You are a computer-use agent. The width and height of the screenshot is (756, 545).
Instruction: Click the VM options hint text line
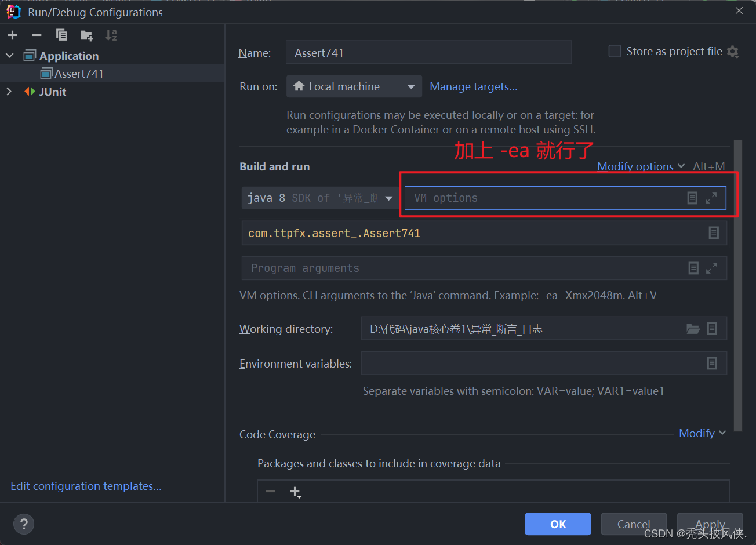tap(448, 295)
